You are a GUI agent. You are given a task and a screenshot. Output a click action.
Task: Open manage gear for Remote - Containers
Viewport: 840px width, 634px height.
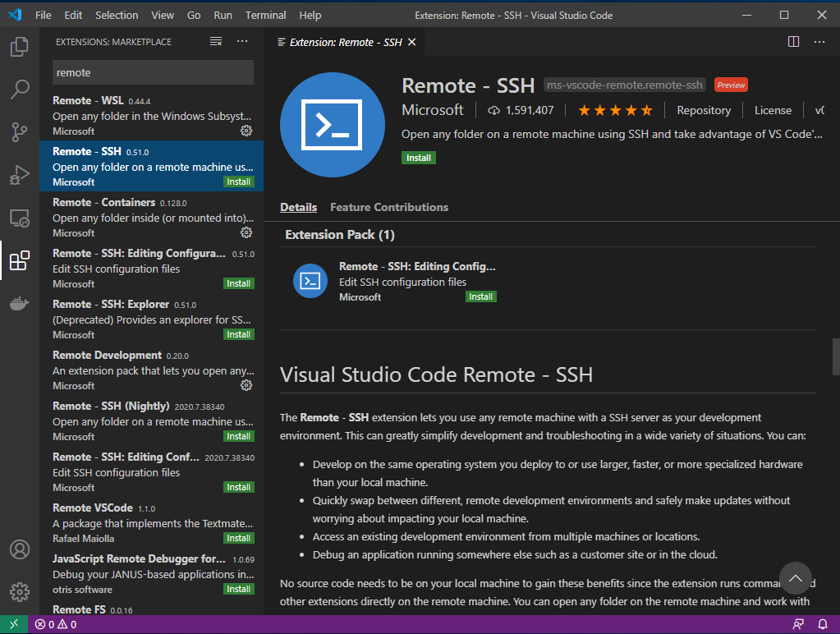[246, 232]
